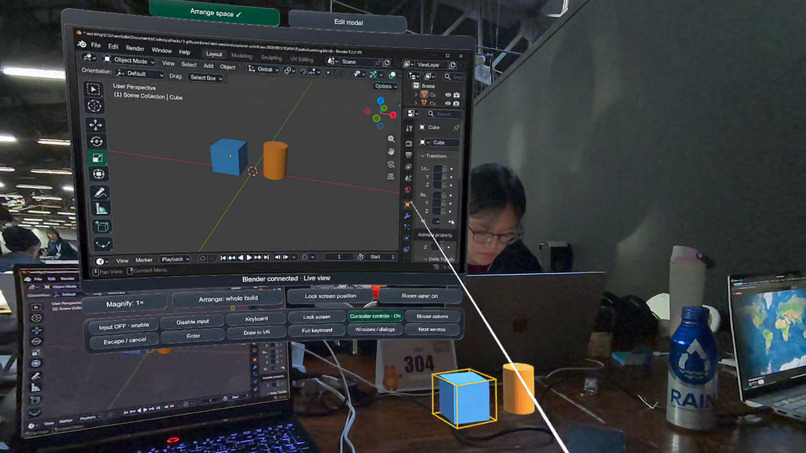Switch to the Modeling workspace tab
Screen dimensions: 806x453
242,56
